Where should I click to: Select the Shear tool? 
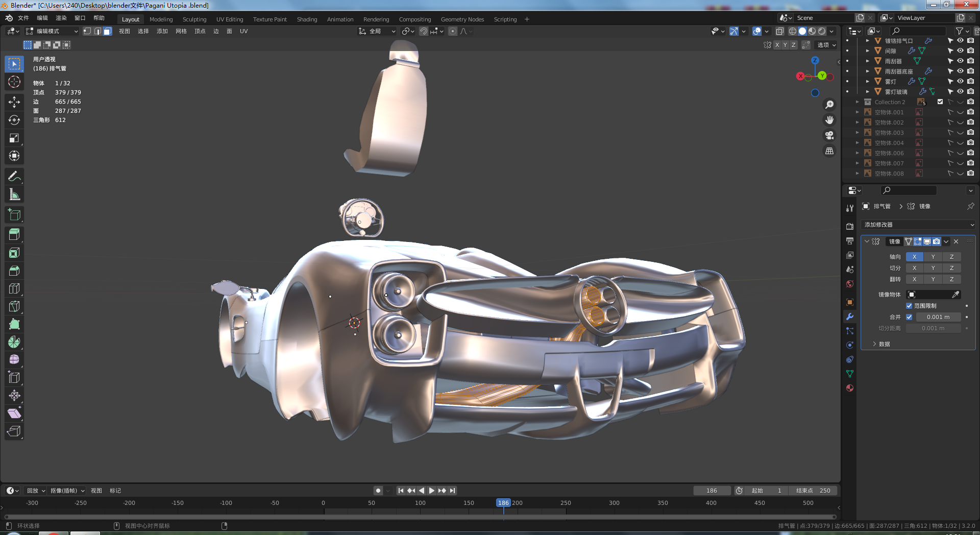14,414
